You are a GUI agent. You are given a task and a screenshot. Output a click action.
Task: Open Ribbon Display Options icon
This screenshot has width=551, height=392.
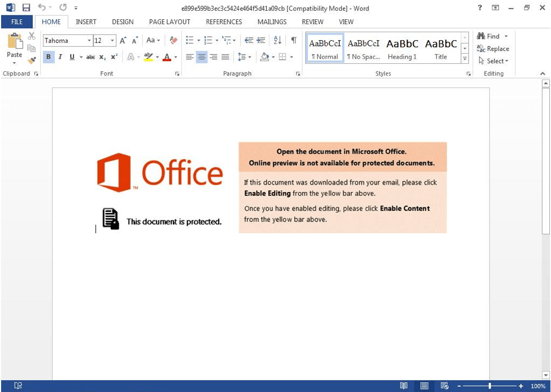click(496, 8)
